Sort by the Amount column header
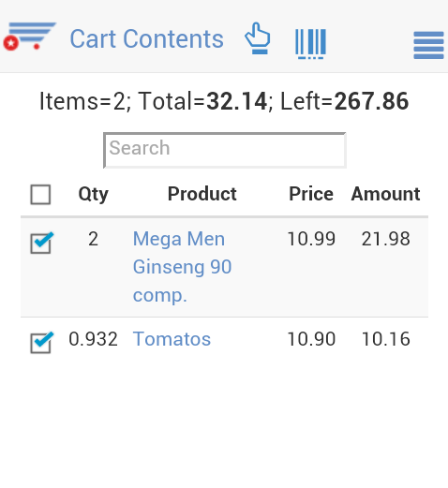This screenshot has width=448, height=488. click(x=385, y=194)
